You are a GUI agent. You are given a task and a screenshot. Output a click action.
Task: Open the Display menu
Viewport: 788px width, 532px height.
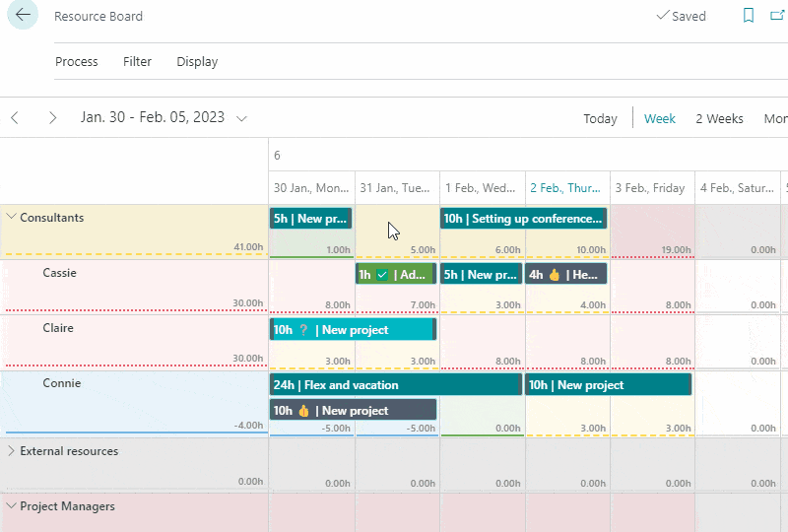click(x=197, y=61)
